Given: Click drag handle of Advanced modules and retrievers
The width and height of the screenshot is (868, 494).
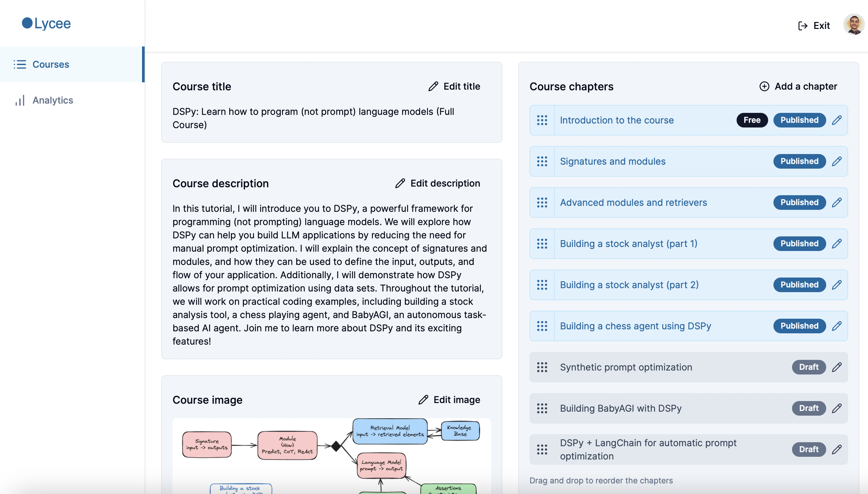Looking at the screenshot, I should click(542, 203).
